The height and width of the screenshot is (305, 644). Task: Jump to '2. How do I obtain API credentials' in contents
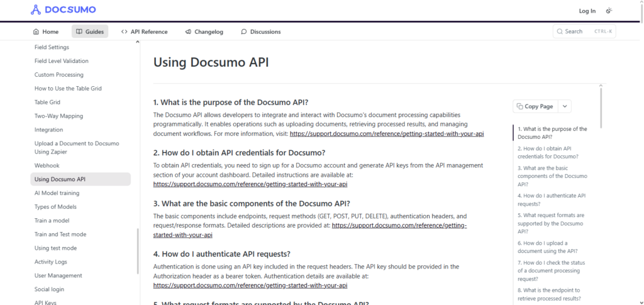(548, 152)
